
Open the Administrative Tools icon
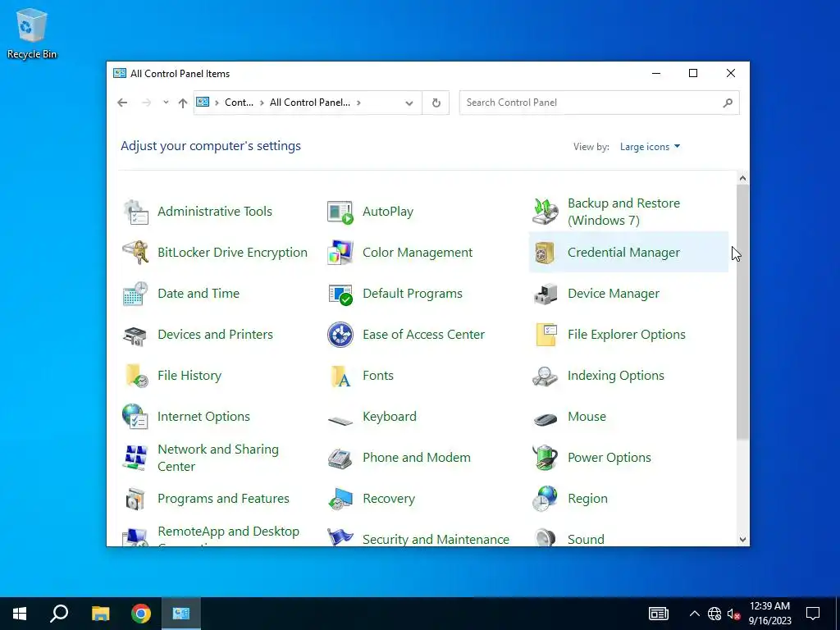click(135, 212)
